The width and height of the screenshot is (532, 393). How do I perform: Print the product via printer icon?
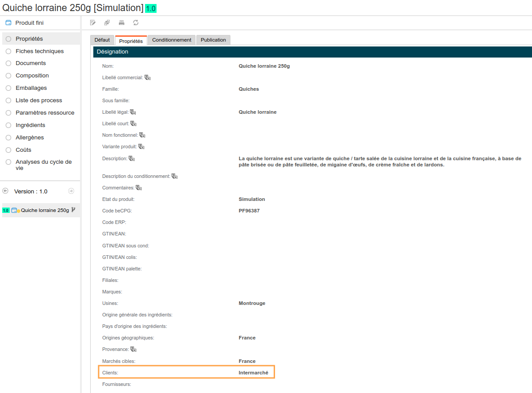click(122, 23)
